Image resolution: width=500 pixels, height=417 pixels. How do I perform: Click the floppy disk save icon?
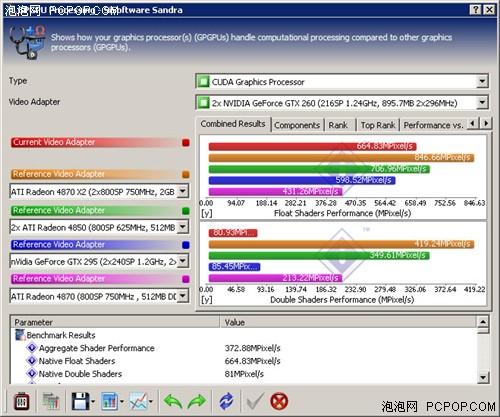point(80,401)
